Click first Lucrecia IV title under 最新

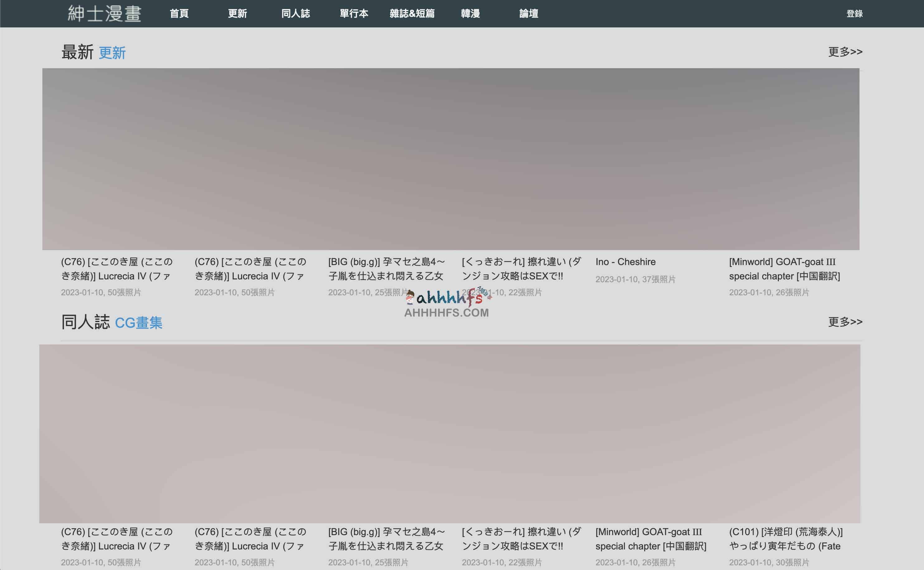[x=117, y=269]
